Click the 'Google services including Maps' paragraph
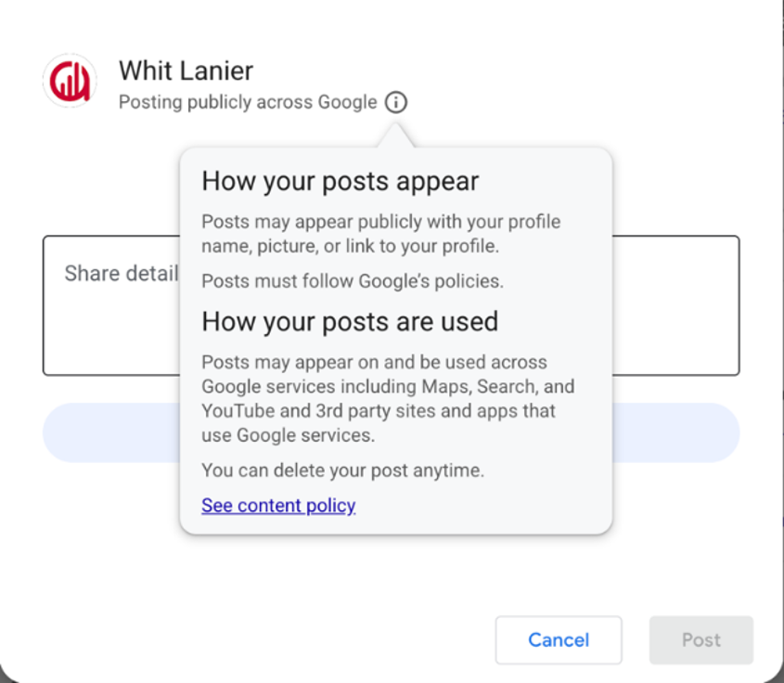Screen dimensions: 784x683 click(x=388, y=398)
